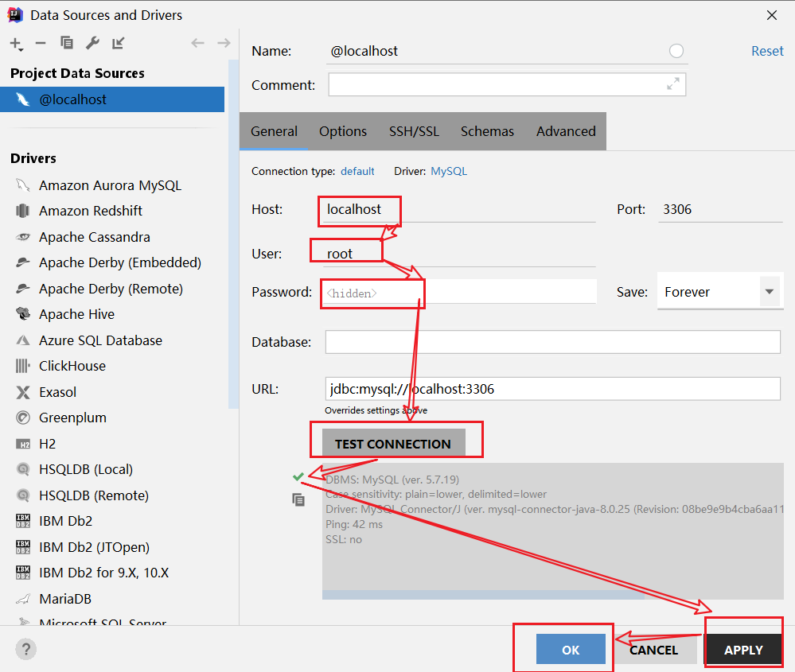Switch to the Options tab

coord(343,131)
